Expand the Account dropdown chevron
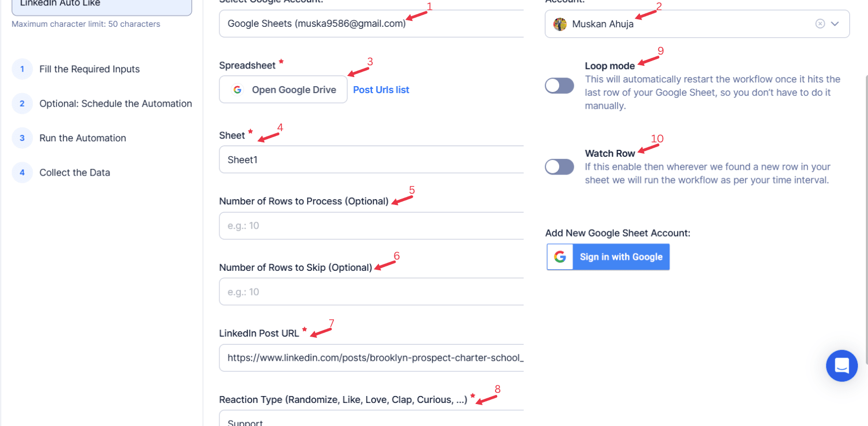The width and height of the screenshot is (868, 426). pyautogui.click(x=835, y=24)
